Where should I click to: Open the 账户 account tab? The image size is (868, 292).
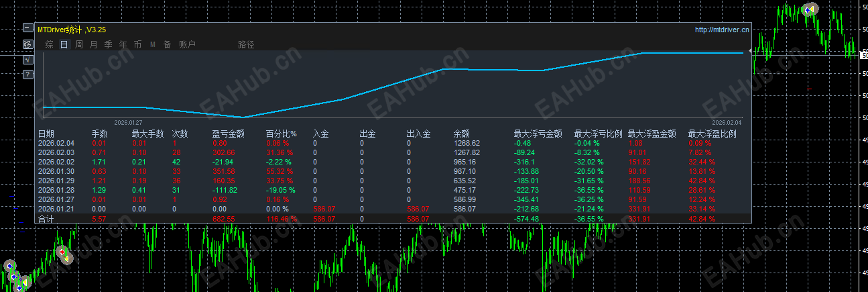(x=187, y=44)
